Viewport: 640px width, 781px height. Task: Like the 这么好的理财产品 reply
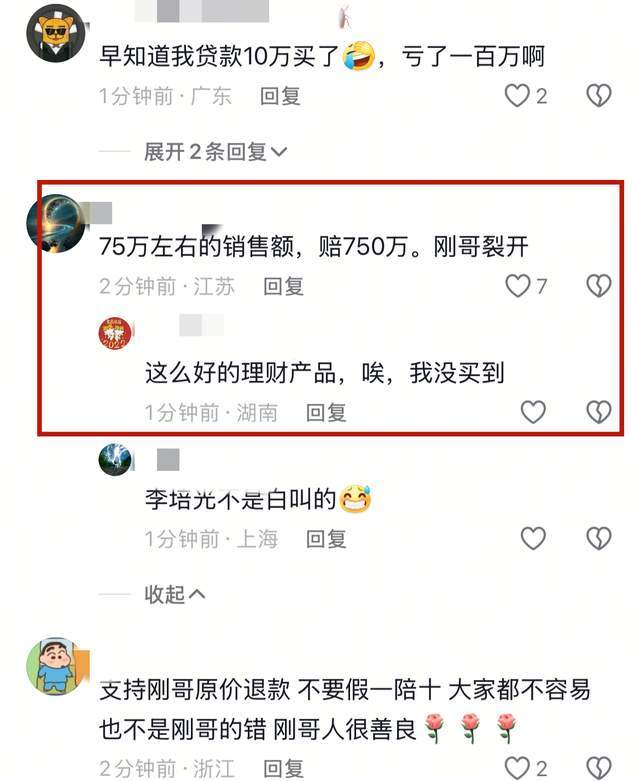click(533, 412)
